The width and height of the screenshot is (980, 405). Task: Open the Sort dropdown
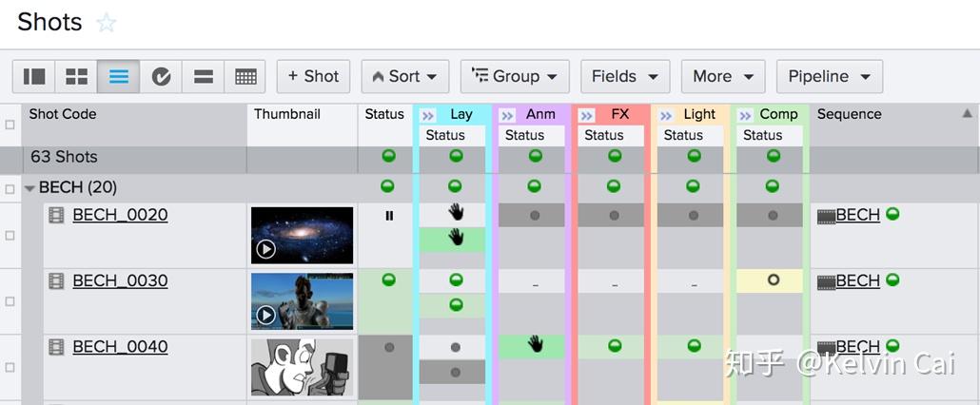pos(404,77)
